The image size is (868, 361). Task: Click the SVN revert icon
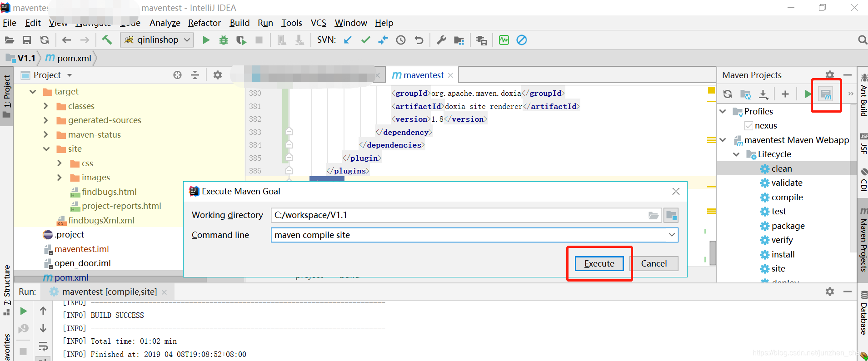[x=419, y=40]
